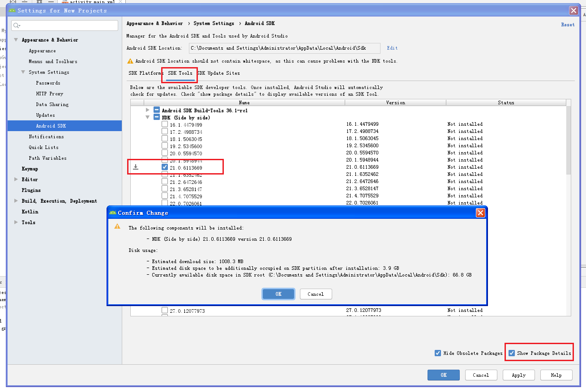Click Estimated download size 1008.3 MB text

[197, 261]
